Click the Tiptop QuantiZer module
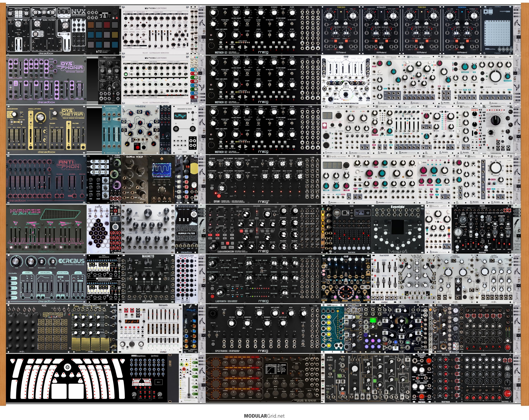 click(189, 379)
